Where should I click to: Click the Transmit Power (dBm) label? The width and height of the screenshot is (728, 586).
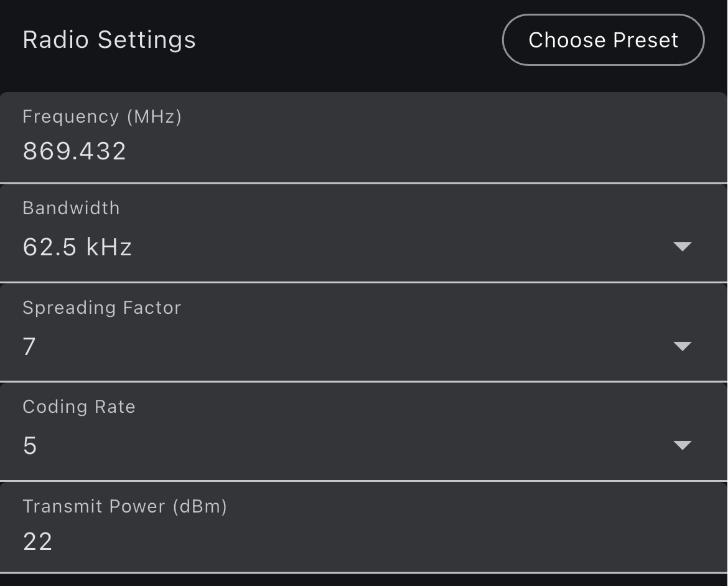[x=125, y=506]
